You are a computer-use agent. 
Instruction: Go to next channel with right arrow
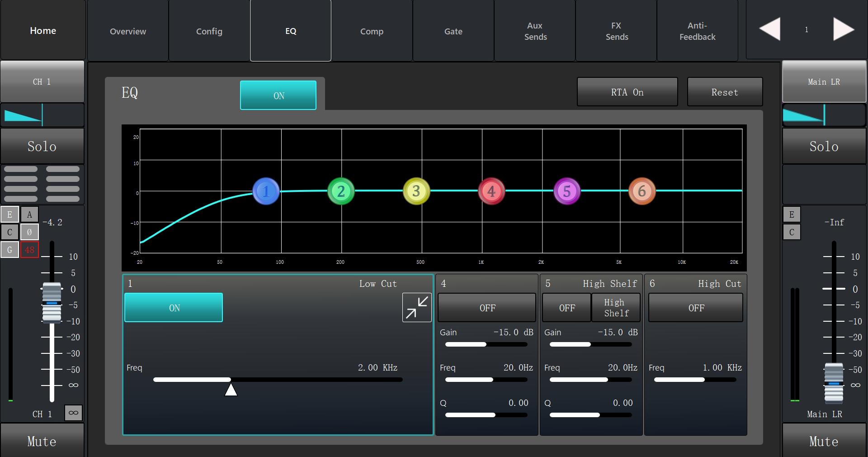(844, 29)
